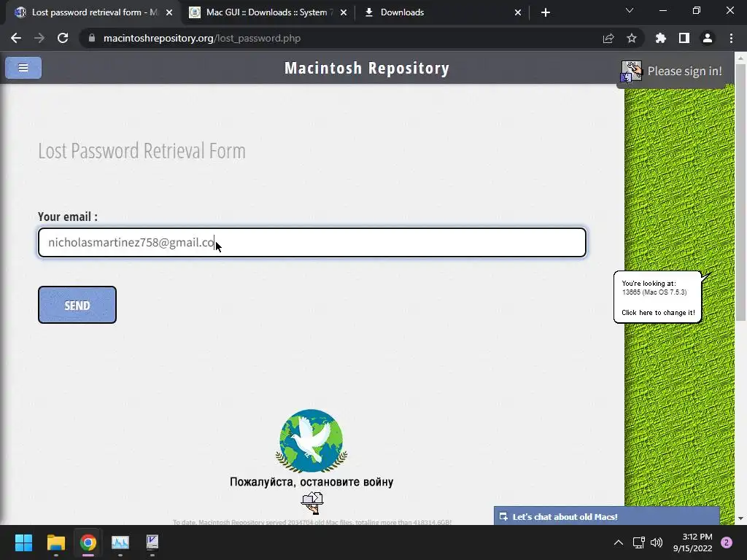Image resolution: width=747 pixels, height=560 pixels.
Task: Click the dove peace globe image
Action: click(311, 440)
